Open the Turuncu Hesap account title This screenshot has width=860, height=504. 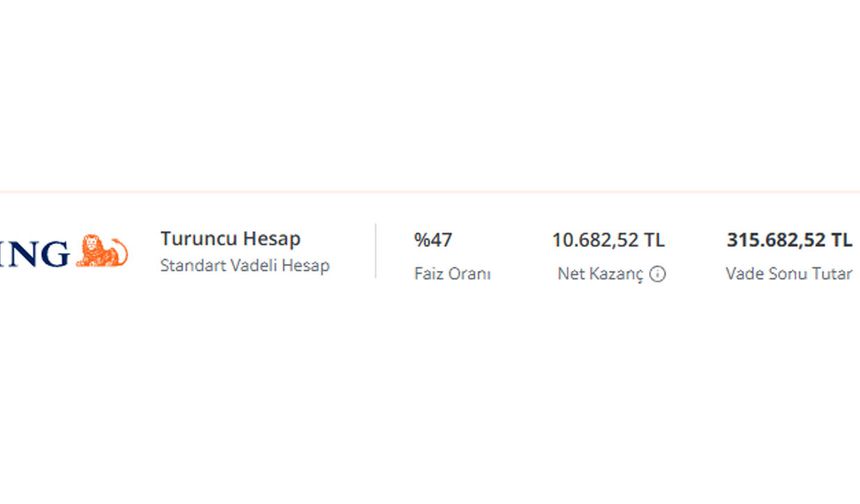[230, 239]
